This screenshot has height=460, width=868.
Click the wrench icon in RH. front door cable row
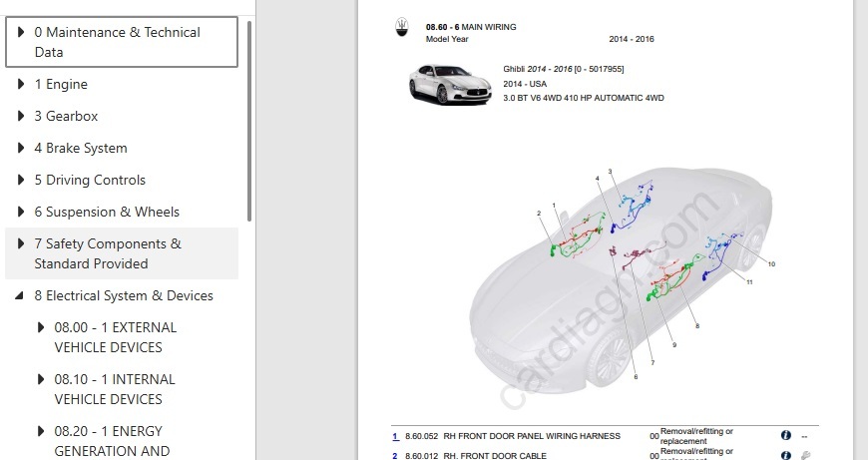pos(805,456)
